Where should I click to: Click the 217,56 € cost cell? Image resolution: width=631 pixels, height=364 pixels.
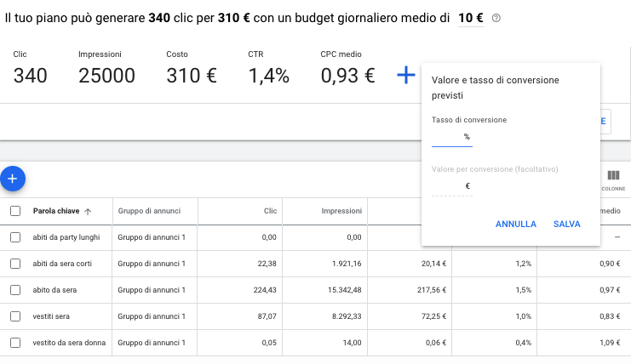click(x=432, y=290)
